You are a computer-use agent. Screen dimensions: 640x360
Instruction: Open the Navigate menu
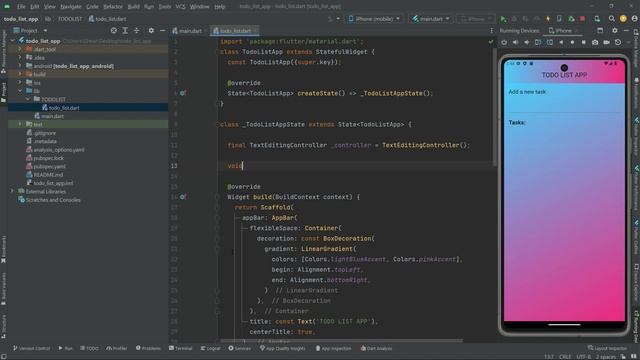coord(71,7)
